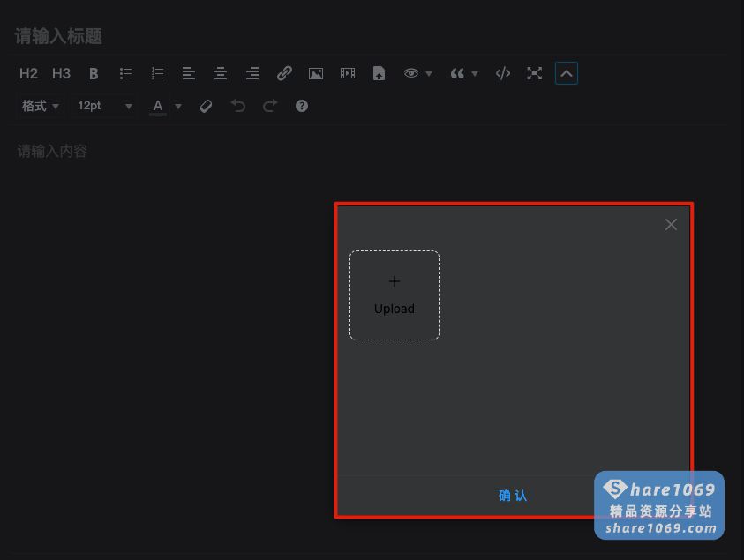
Task: Expand the blockquote style dropdown arrow
Action: tap(474, 73)
